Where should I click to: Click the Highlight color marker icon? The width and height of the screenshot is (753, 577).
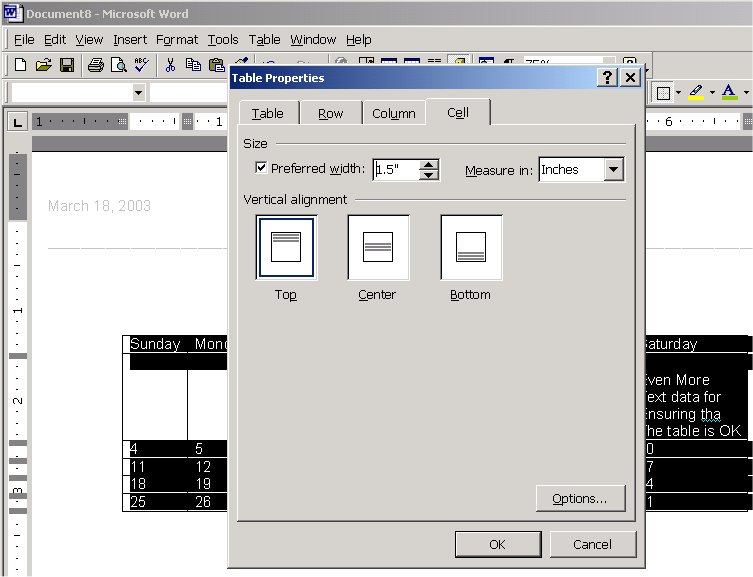tap(698, 93)
